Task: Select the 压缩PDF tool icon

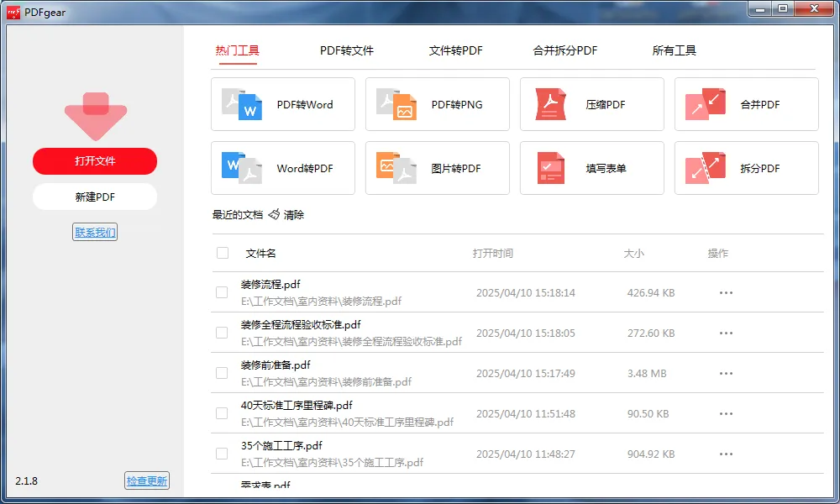Action: (551, 104)
